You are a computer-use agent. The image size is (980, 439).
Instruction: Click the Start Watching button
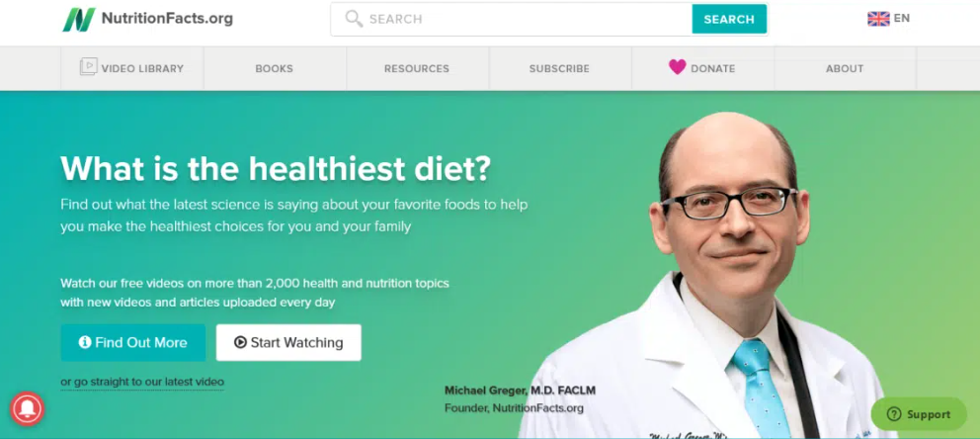click(288, 343)
